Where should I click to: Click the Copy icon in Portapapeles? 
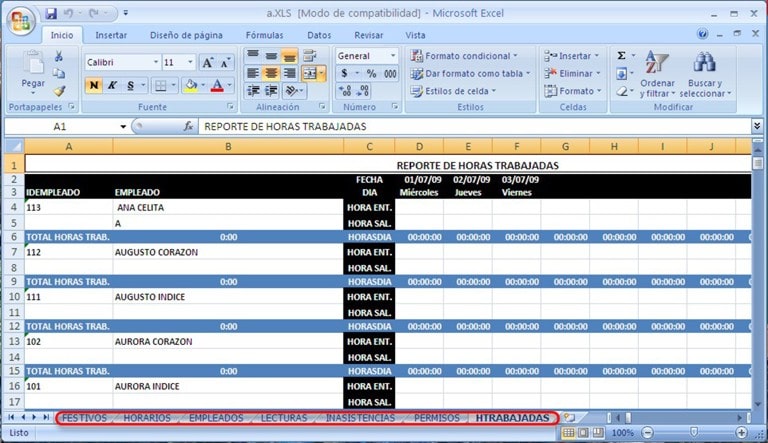[59, 74]
